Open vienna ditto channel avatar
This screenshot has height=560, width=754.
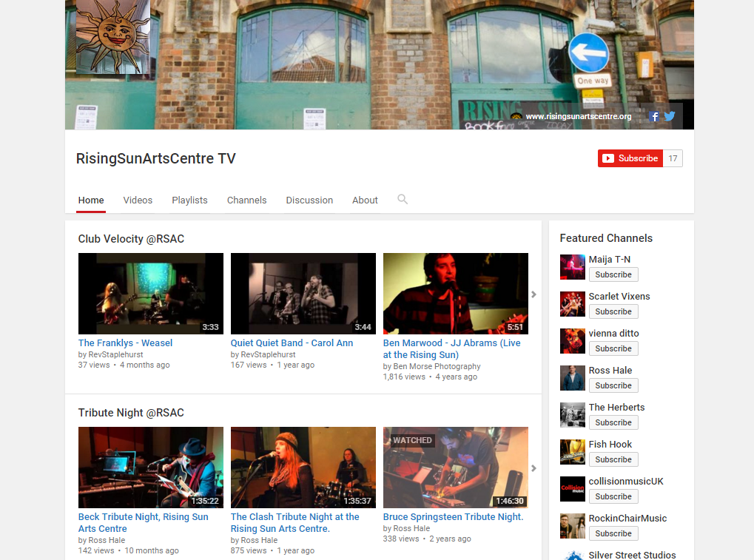click(572, 341)
